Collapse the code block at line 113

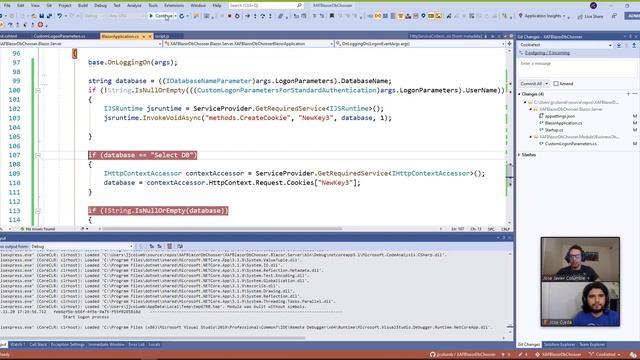tap(38, 211)
